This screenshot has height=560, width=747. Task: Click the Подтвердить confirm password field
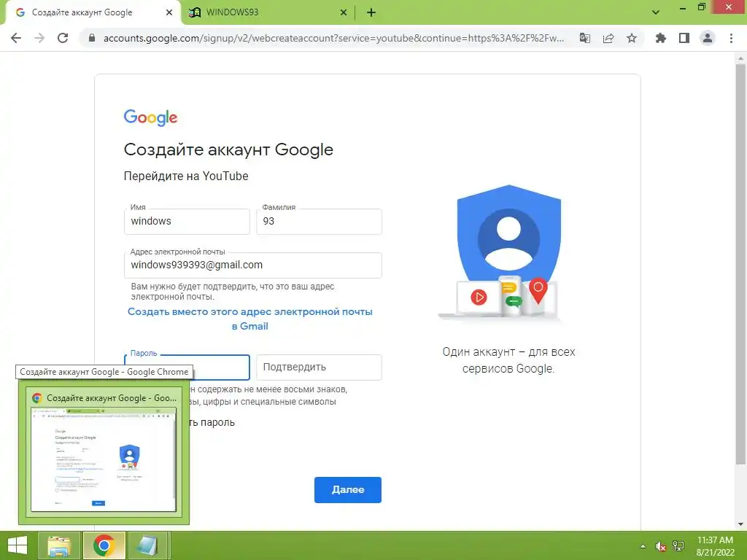pos(319,367)
